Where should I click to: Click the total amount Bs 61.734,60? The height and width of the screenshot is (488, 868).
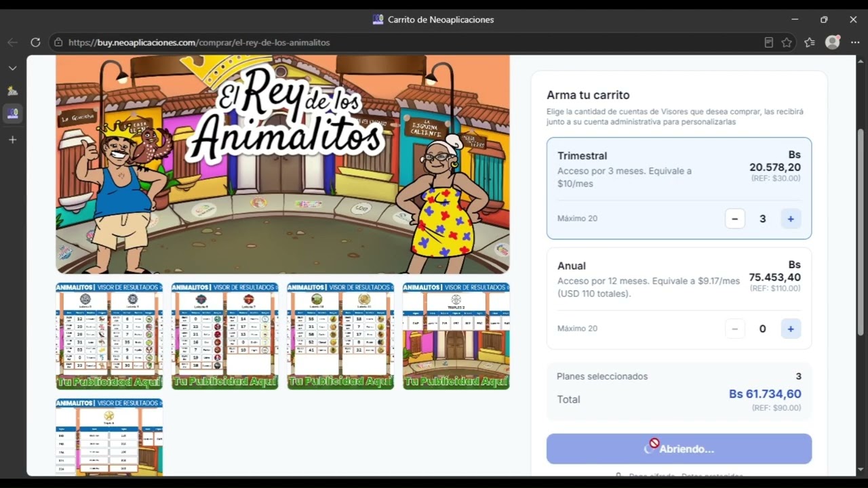[765, 394]
